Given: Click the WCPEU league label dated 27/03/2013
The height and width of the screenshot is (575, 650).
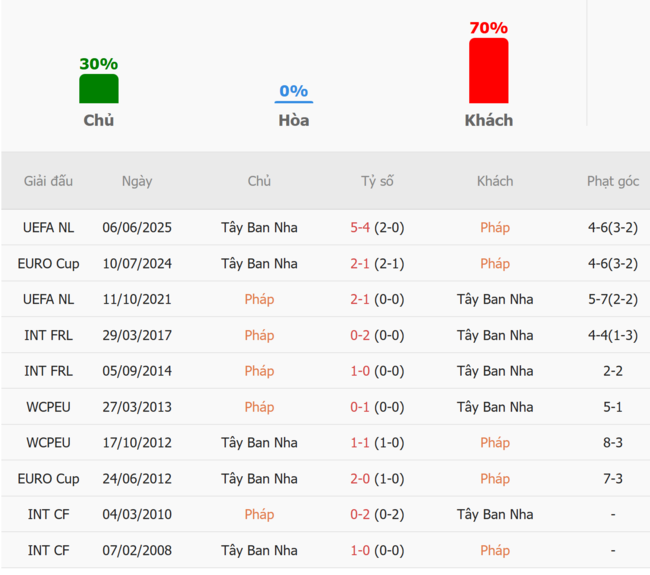Looking at the screenshot, I should tap(48, 407).
